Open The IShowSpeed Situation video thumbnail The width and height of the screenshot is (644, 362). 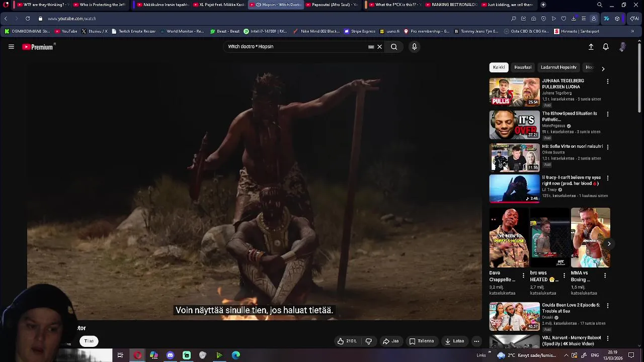[x=514, y=125]
